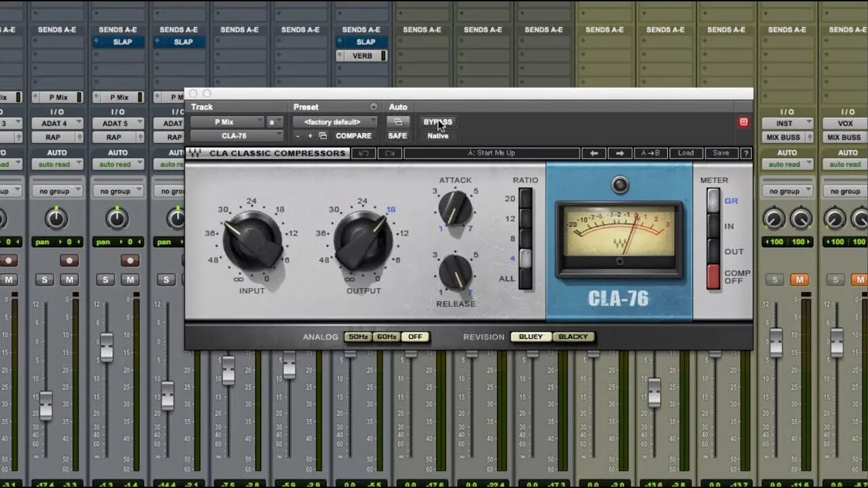Toggle automation SAFE button
This screenshot has height=488, width=868.
pyautogui.click(x=398, y=136)
